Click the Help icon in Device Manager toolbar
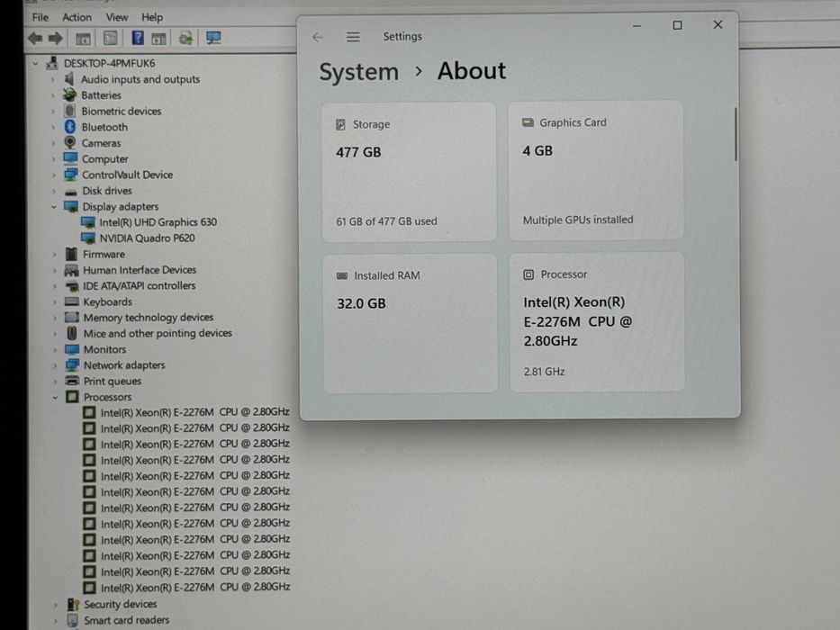This screenshot has width=840, height=630. [x=138, y=38]
